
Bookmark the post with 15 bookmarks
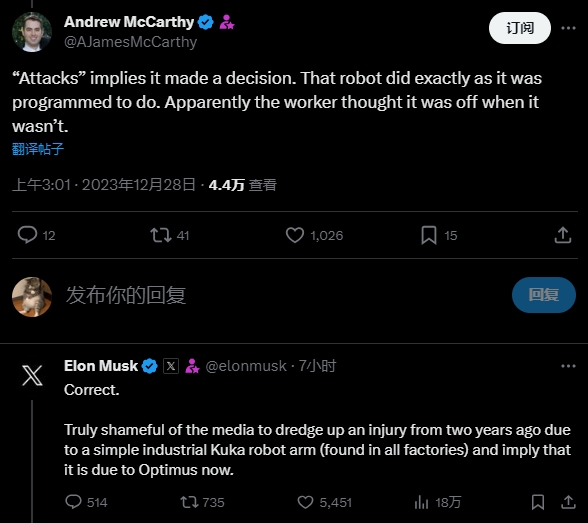click(x=429, y=235)
